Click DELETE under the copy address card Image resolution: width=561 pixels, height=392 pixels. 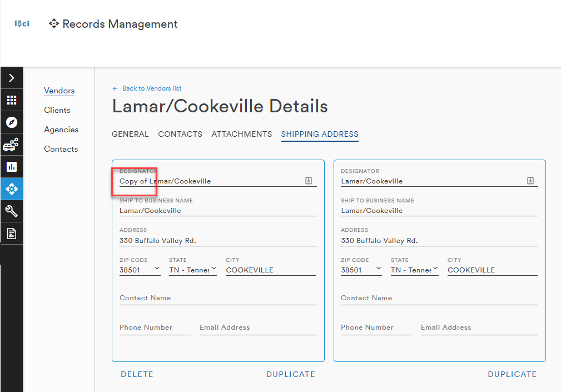[x=137, y=374]
